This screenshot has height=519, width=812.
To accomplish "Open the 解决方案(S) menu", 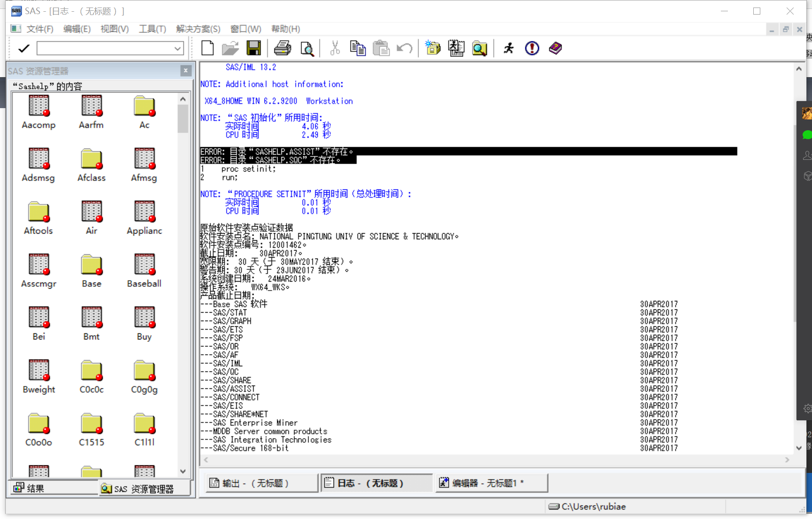I will tap(198, 29).
